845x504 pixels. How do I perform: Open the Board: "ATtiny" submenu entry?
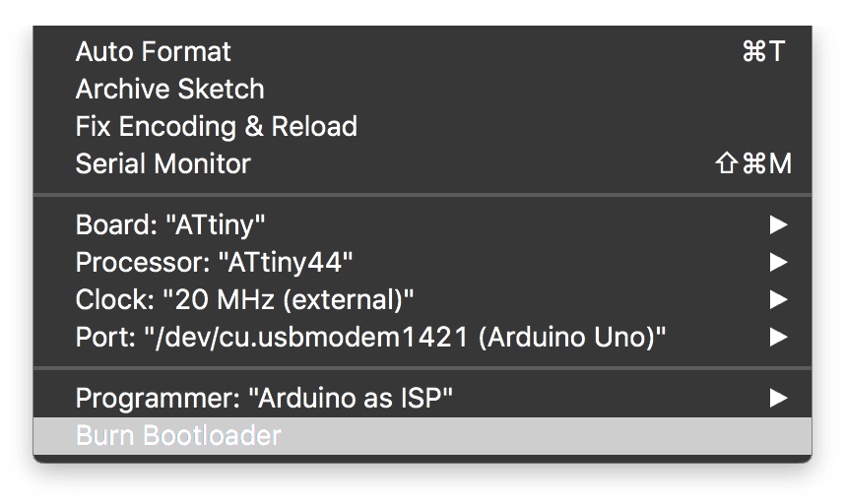[x=422, y=225]
